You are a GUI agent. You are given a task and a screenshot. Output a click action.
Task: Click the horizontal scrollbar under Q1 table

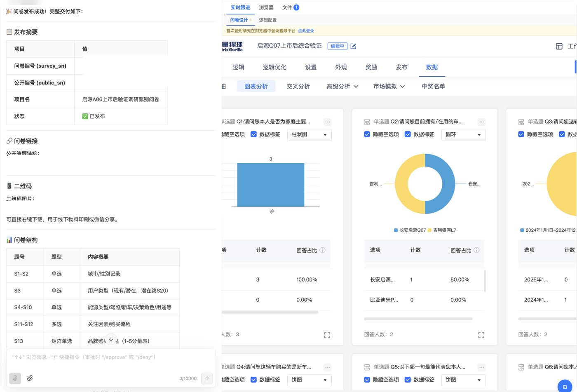(270, 312)
